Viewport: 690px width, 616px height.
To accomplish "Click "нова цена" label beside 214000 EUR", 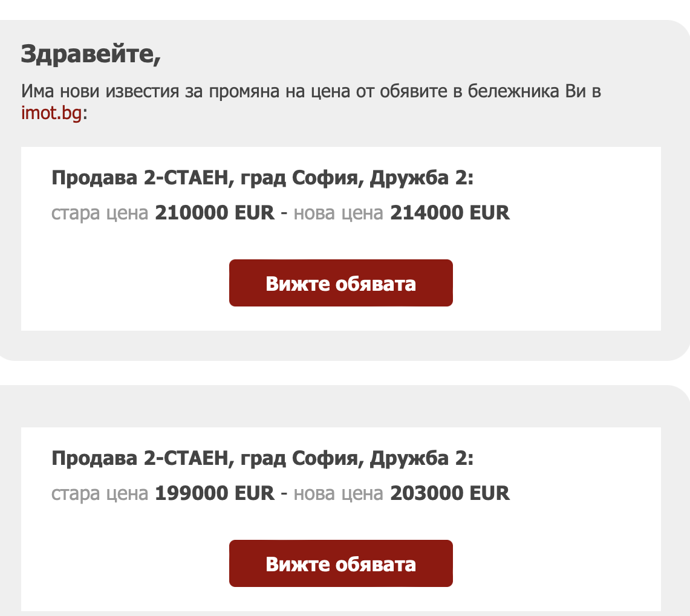I will click(338, 213).
